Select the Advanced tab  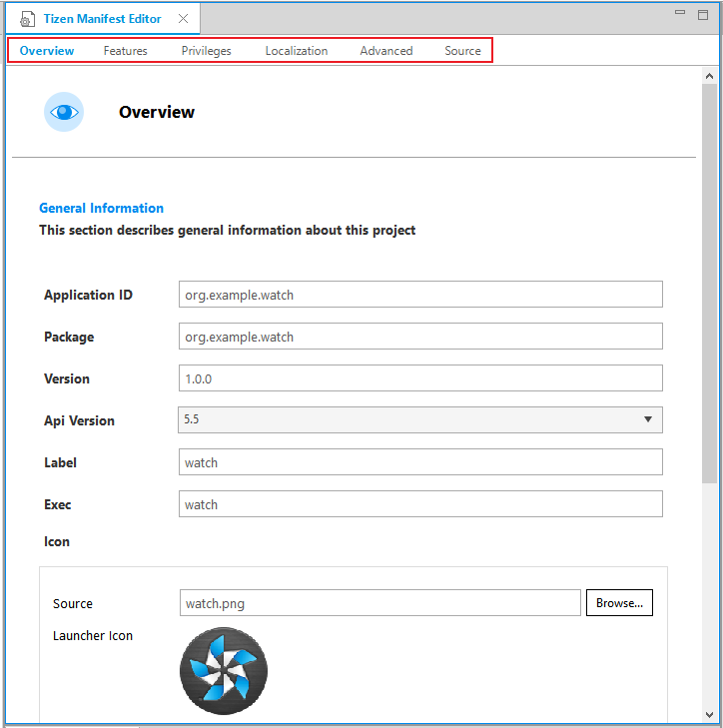386,51
